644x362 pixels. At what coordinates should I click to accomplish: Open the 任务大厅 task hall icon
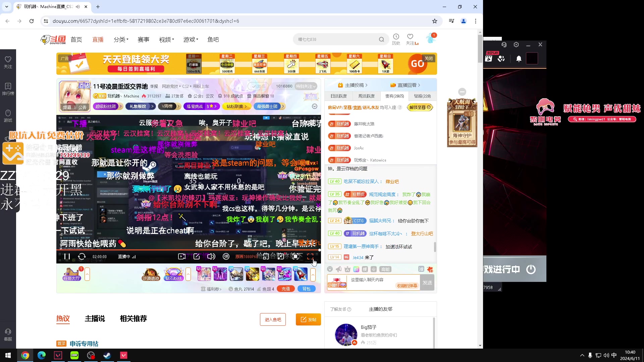point(72,274)
